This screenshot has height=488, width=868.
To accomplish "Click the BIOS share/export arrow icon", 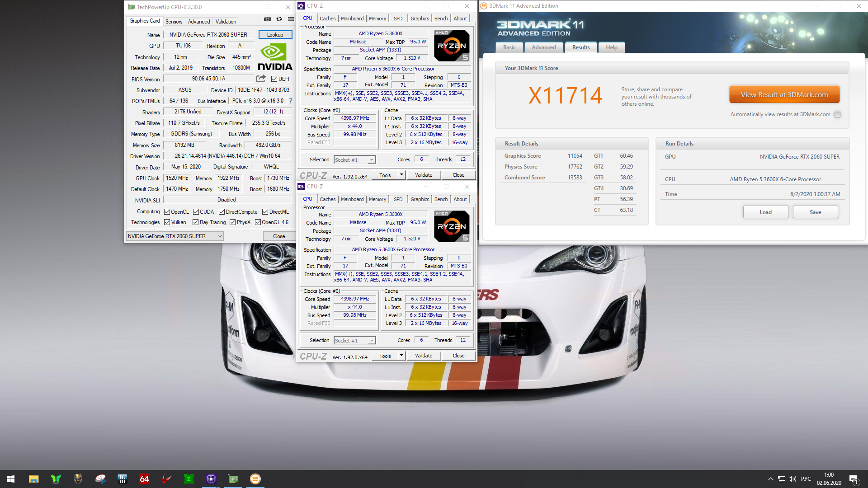I will click(261, 79).
